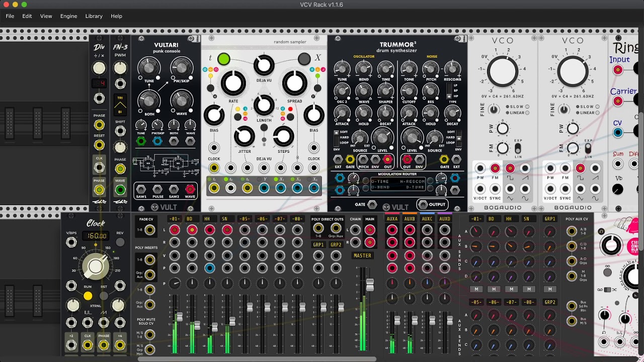The height and width of the screenshot is (362, 644).
Task: Click the big frequency knob on first VCO
Action: (502, 71)
